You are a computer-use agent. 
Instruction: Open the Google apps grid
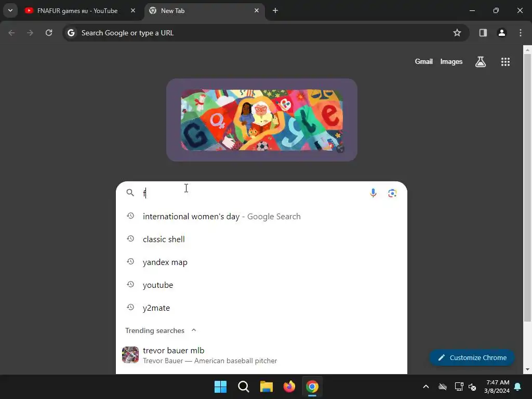(505, 62)
